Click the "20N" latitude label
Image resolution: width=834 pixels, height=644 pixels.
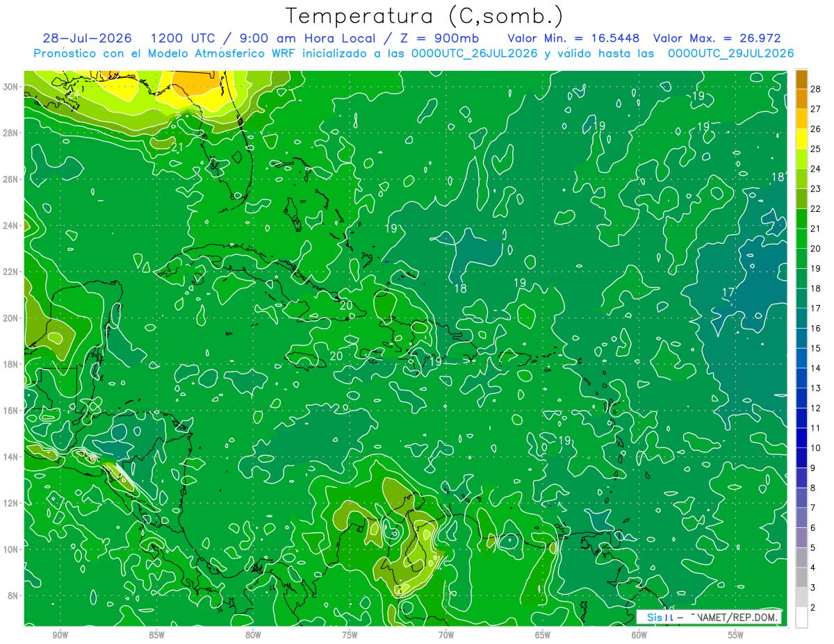pos(11,317)
